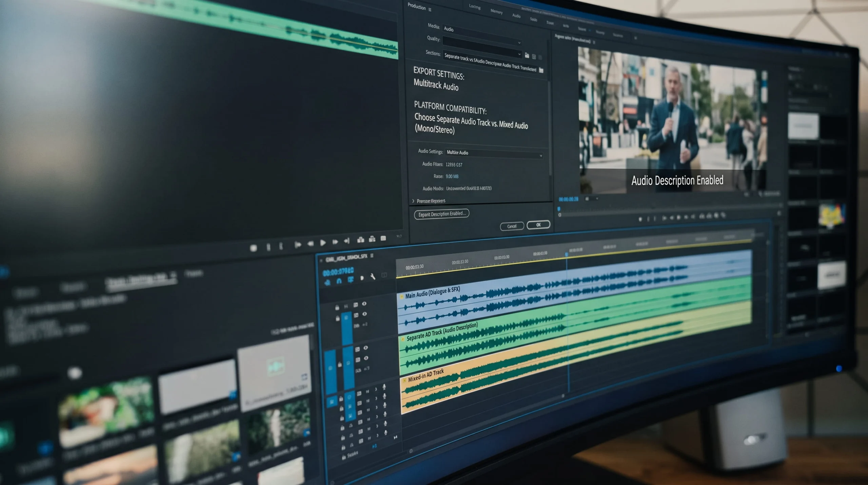Add a marker in the Source monitor

click(253, 248)
